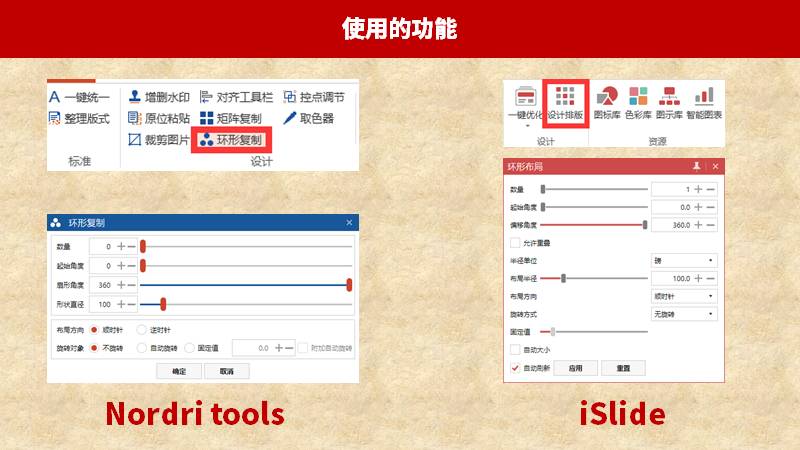Click the 应用 apply button
This screenshot has height=450, width=800.
(575, 368)
